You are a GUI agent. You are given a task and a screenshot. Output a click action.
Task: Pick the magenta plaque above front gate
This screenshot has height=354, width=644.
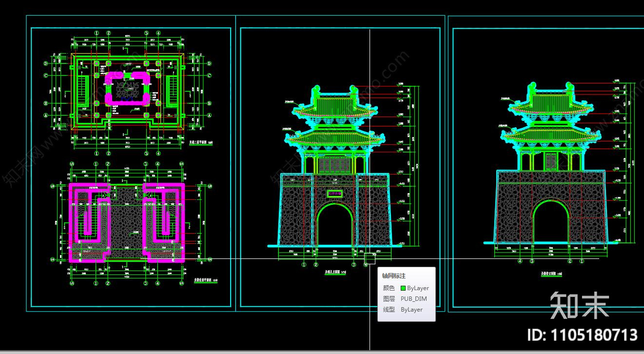[334, 194]
